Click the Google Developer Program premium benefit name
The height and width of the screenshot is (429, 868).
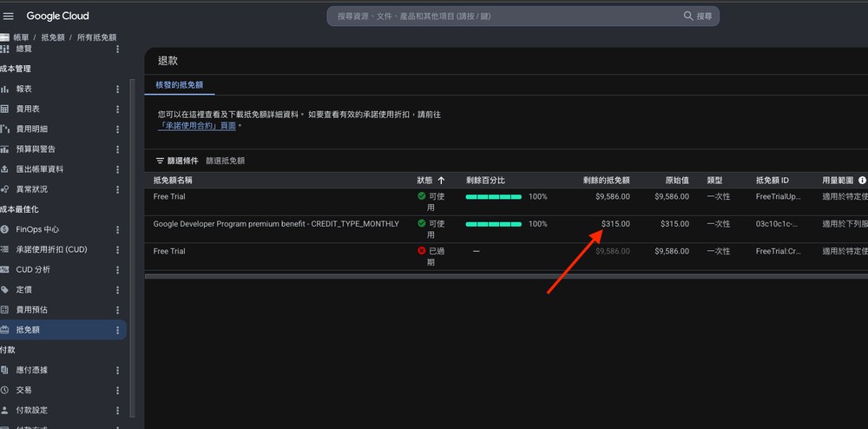point(276,224)
